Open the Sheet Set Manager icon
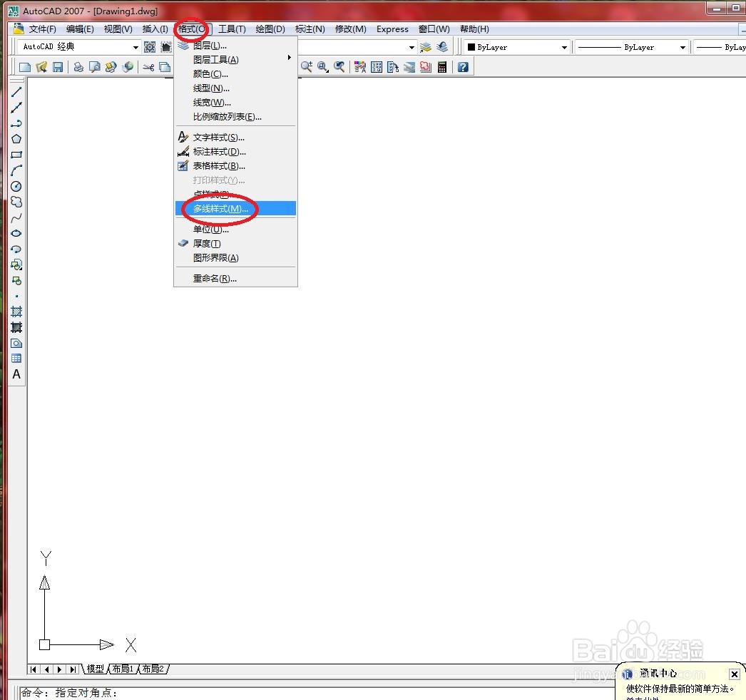 point(409,67)
